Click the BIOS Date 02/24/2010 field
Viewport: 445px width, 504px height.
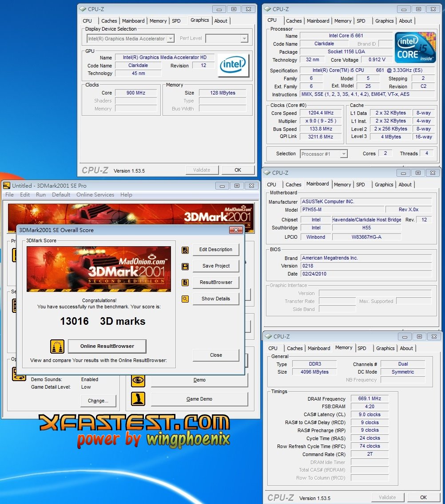pyautogui.click(x=366, y=274)
